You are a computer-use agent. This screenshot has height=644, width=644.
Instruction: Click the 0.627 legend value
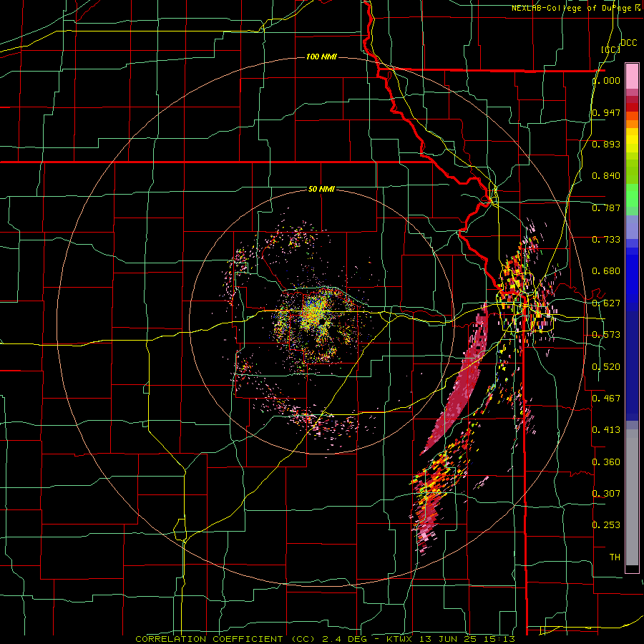606,303
